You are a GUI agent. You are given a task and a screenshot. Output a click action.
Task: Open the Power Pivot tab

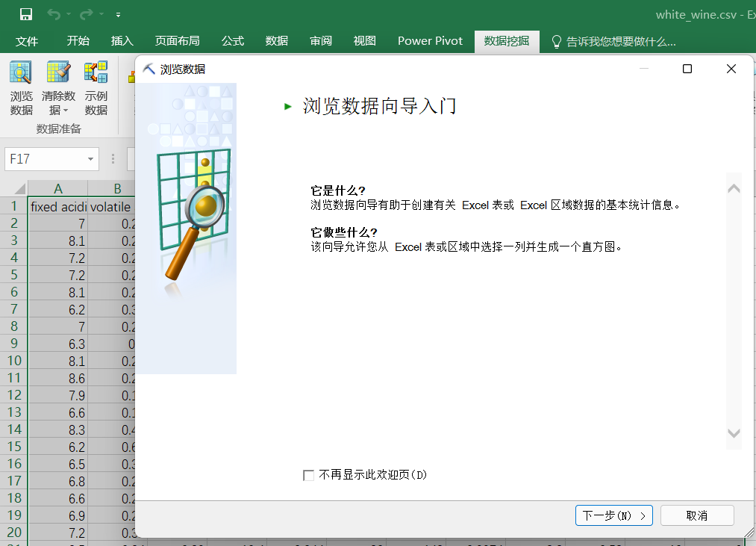(430, 41)
